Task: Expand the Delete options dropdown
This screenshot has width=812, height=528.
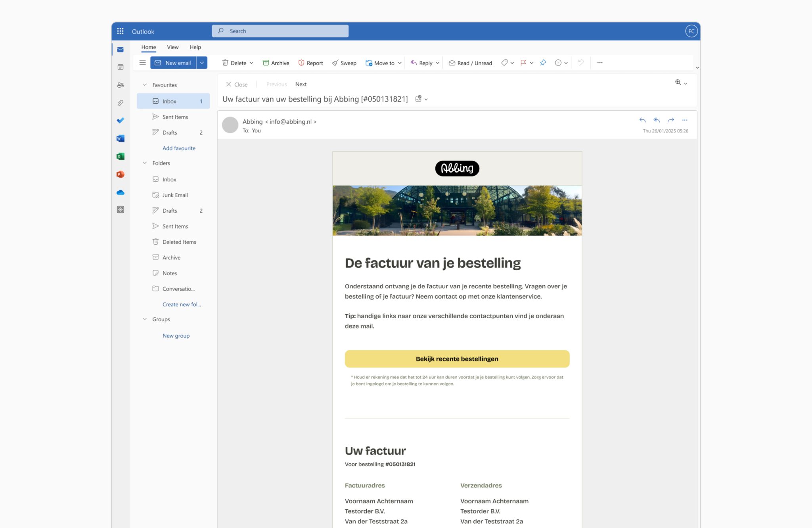Action: pyautogui.click(x=251, y=63)
